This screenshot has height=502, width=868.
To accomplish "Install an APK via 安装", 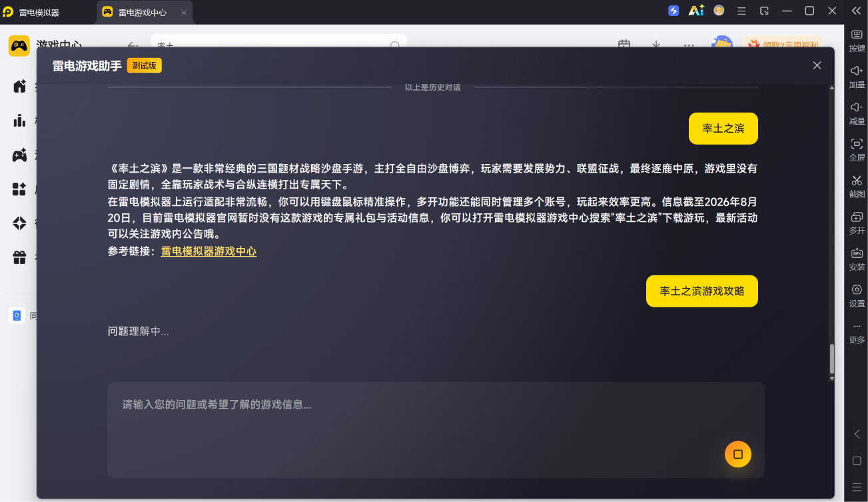I will 857,259.
